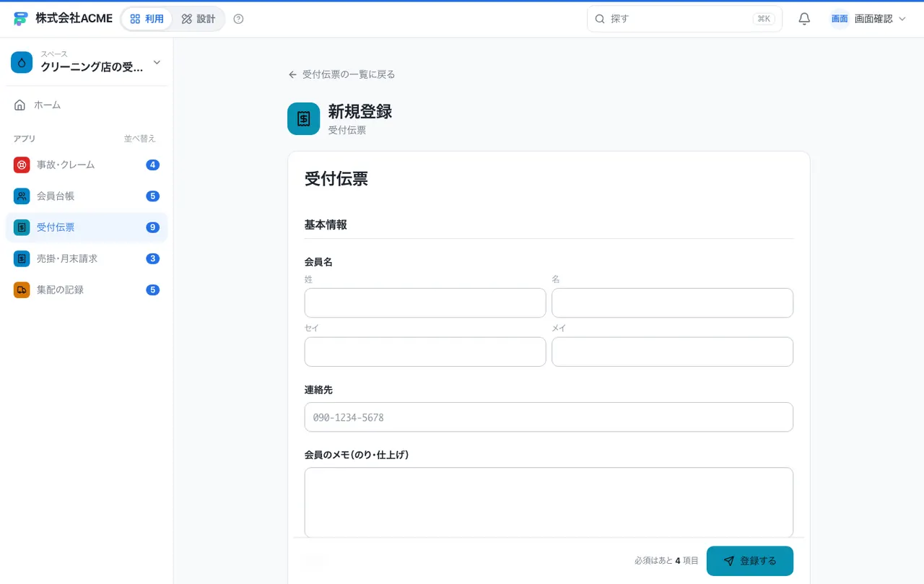This screenshot has width=924, height=584.
Task: Open the notifications bell
Action: pos(804,19)
